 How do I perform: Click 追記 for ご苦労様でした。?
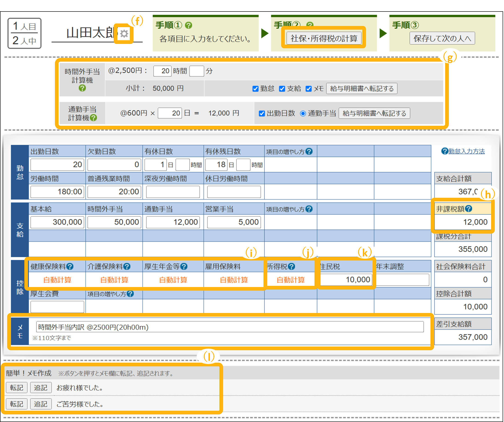point(41,404)
